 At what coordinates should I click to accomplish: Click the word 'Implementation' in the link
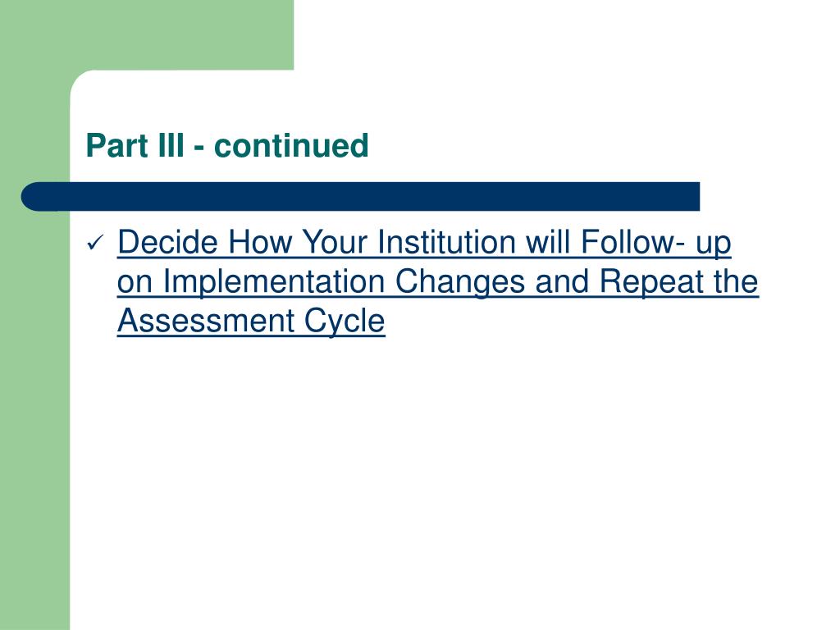273,282
